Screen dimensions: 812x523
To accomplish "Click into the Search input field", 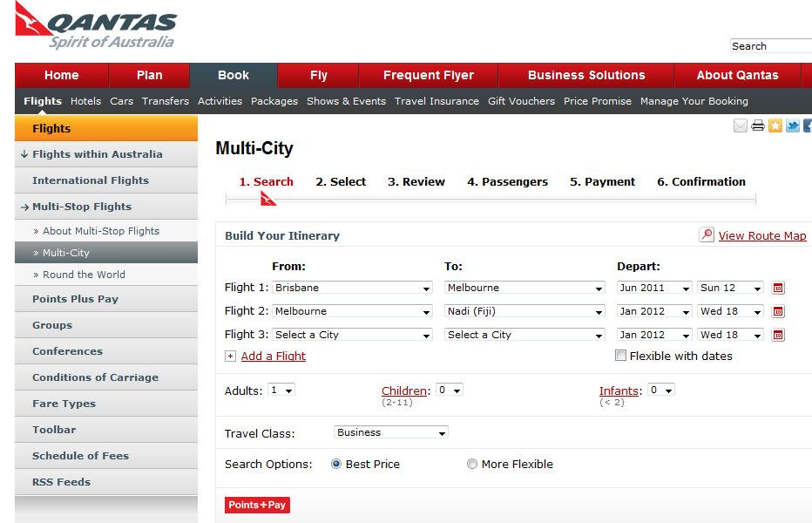I will coord(771,46).
